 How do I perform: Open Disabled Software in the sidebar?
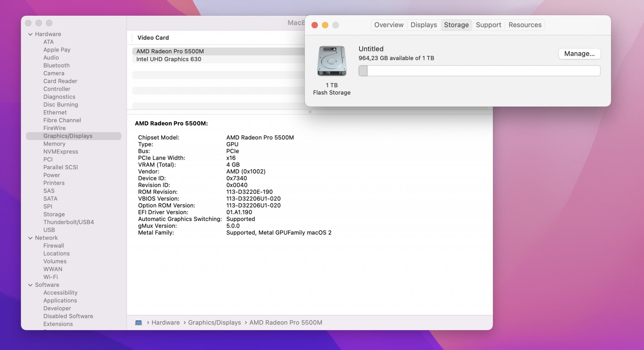coord(68,316)
